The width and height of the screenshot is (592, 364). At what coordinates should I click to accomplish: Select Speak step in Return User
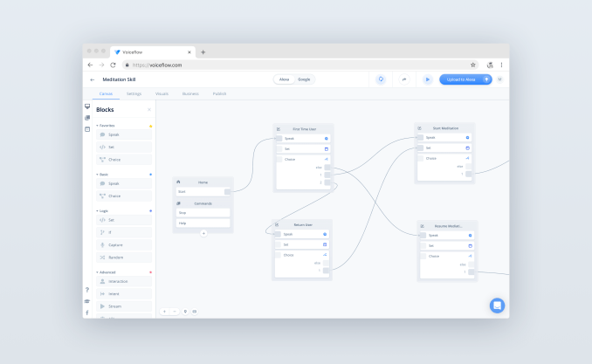pos(301,235)
